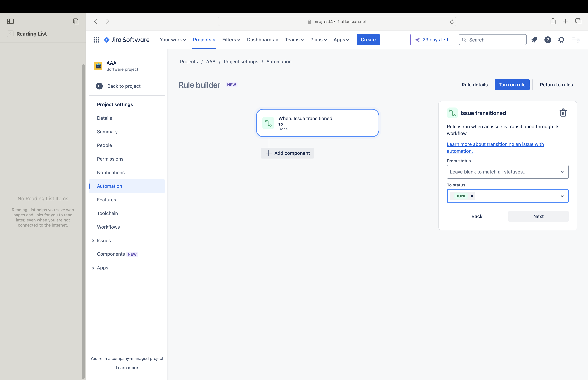Open Jira search field
Image resolution: width=588 pixels, height=380 pixels.
492,39
